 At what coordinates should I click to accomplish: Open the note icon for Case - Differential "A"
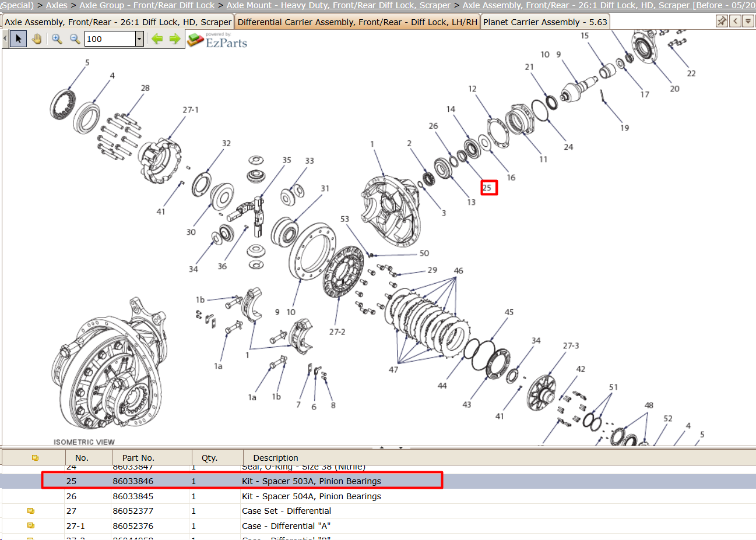[31, 525]
